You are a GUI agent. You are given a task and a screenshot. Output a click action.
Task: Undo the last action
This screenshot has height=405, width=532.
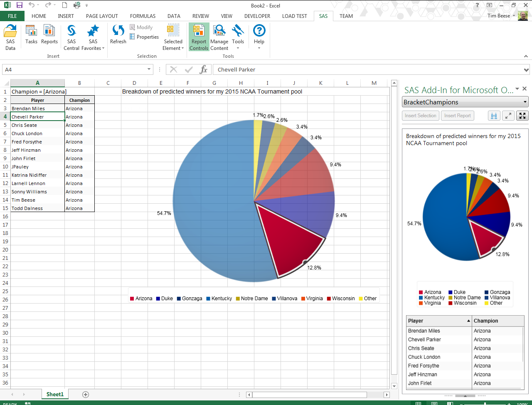click(32, 5)
